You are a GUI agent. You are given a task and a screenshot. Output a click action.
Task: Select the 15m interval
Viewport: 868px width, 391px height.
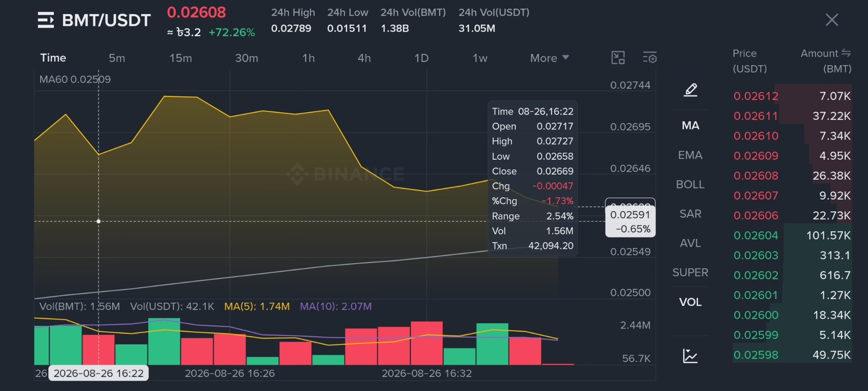pyautogui.click(x=180, y=58)
